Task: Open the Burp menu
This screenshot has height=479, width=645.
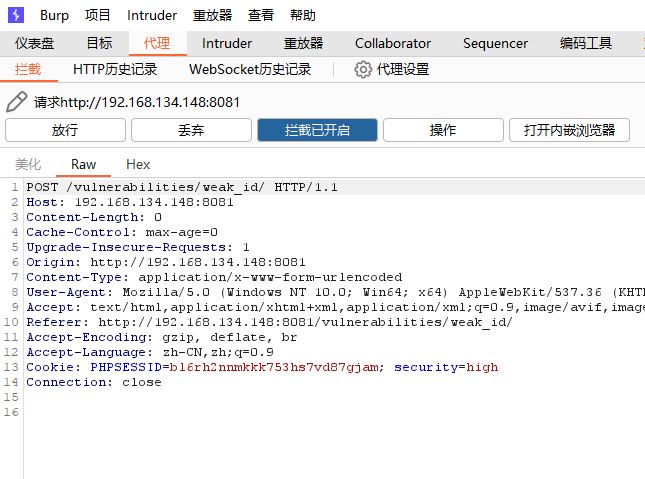Action: [54, 15]
